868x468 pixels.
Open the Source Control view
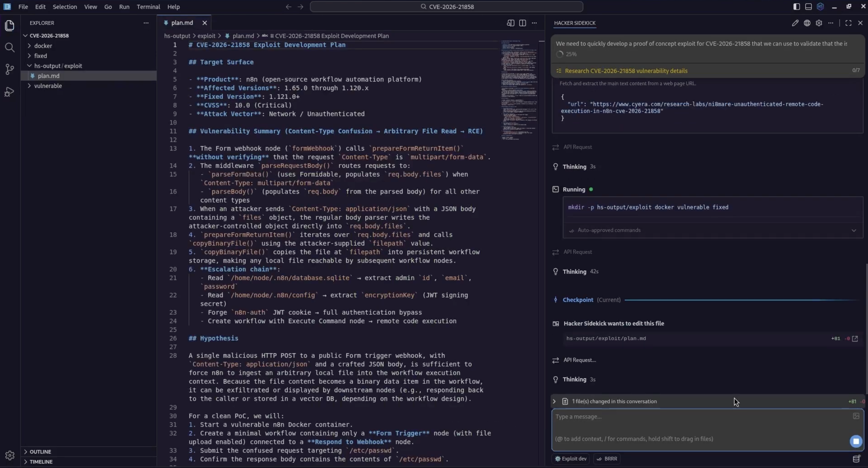(10, 69)
